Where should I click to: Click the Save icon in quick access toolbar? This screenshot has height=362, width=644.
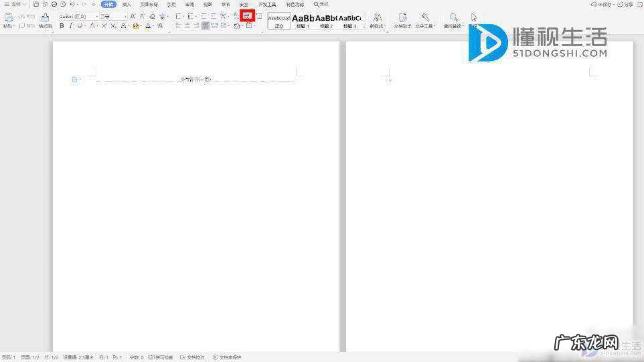coord(35,4)
